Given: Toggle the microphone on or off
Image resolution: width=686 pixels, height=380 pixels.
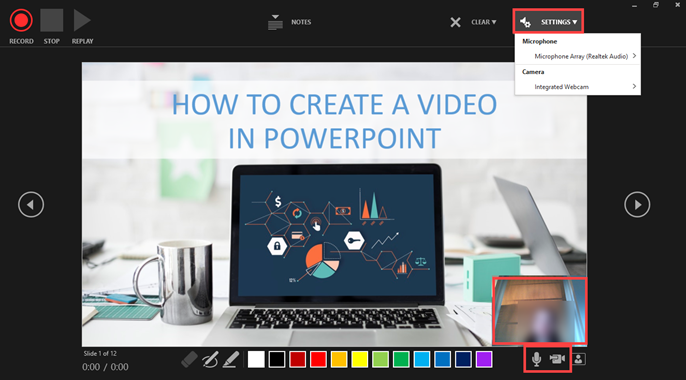Looking at the screenshot, I should pyautogui.click(x=536, y=359).
